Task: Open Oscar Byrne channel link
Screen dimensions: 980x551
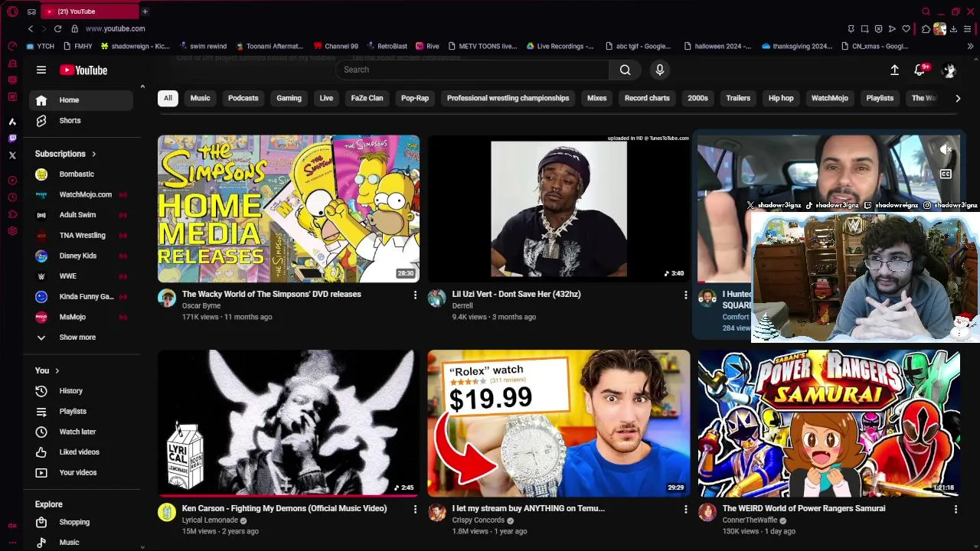Action: click(x=201, y=305)
